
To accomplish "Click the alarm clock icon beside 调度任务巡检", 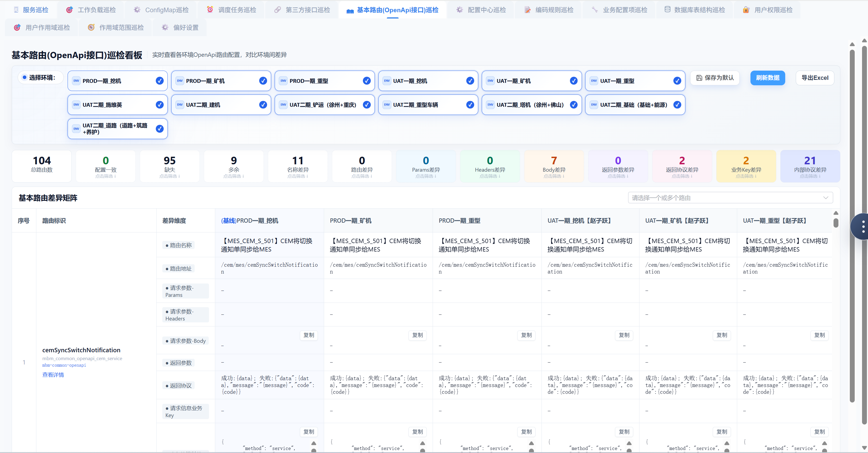I will pos(210,10).
